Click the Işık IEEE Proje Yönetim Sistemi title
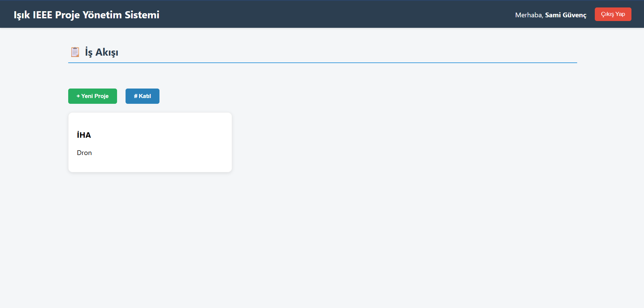 click(87, 15)
